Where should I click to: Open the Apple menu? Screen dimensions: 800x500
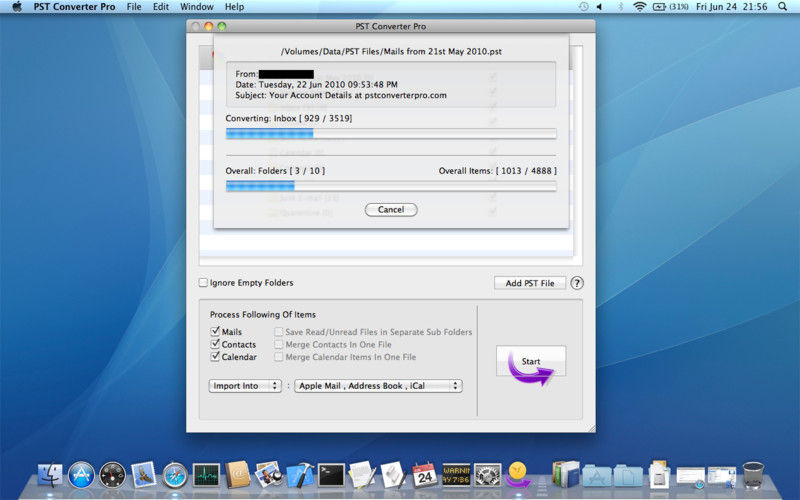click(17, 7)
